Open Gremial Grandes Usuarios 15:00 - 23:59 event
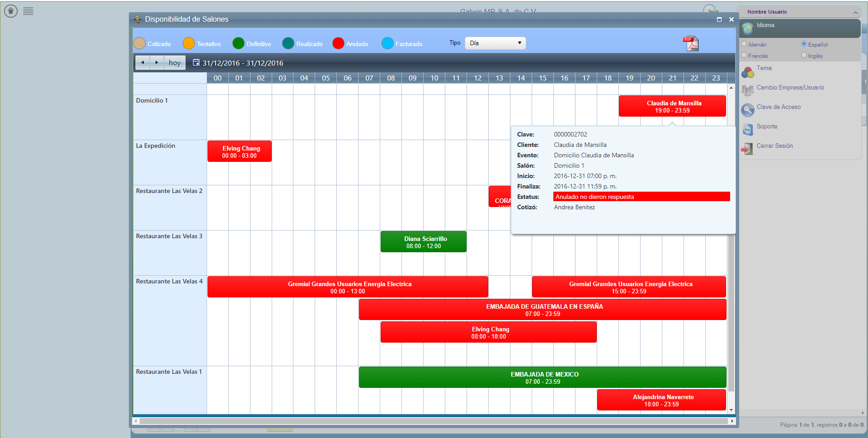Viewport: 868px width, 438px height. 629,287
